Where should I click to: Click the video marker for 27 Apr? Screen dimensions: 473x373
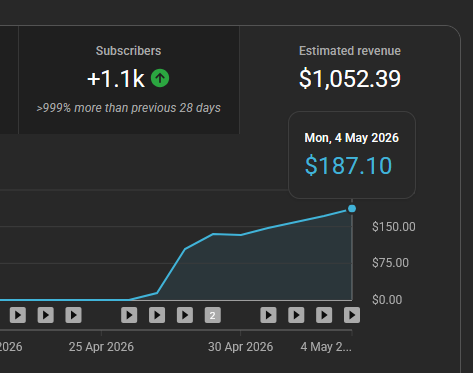(157, 315)
